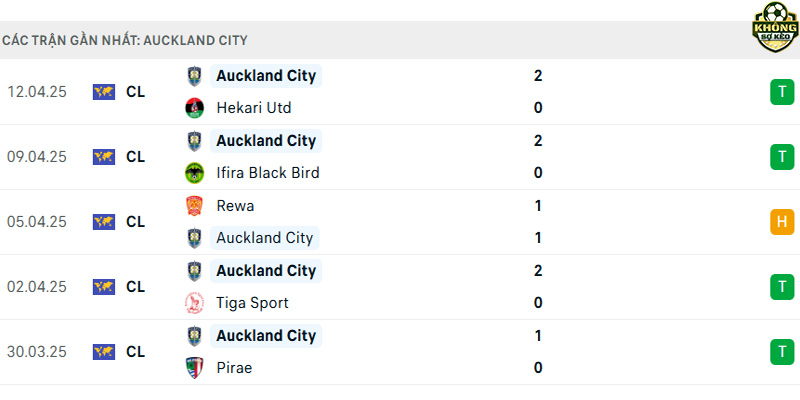Screen dimensions: 800x400
Task: Click the Pirae team crest
Action: [194, 368]
